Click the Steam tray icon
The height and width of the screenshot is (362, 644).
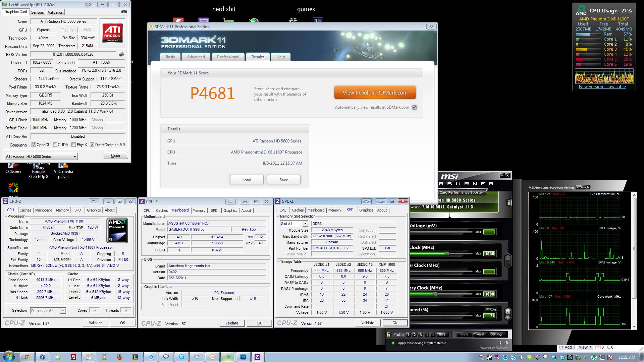pos(489,357)
